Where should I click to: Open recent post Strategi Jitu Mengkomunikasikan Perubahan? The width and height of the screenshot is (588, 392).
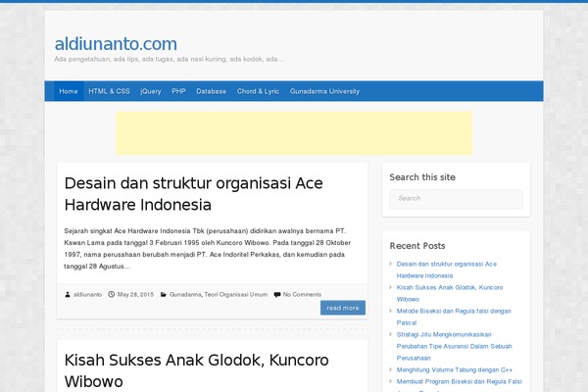(454, 346)
